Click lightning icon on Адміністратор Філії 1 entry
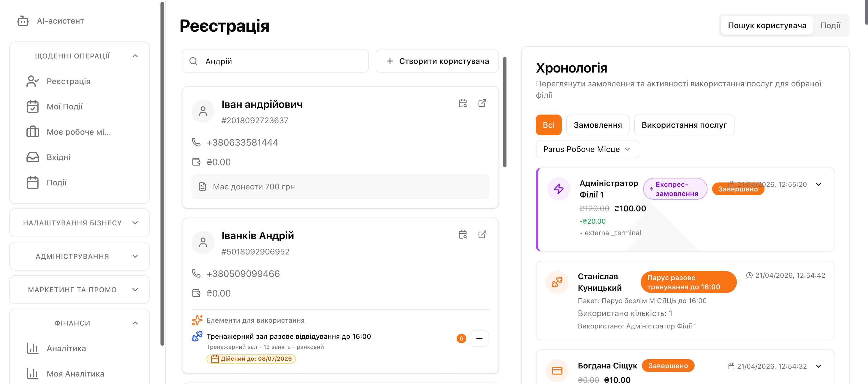Screen dimensions: 868x384 [x=559, y=189]
